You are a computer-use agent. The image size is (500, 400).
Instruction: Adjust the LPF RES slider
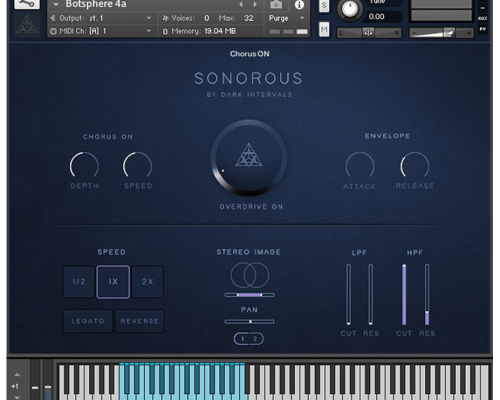371,294
